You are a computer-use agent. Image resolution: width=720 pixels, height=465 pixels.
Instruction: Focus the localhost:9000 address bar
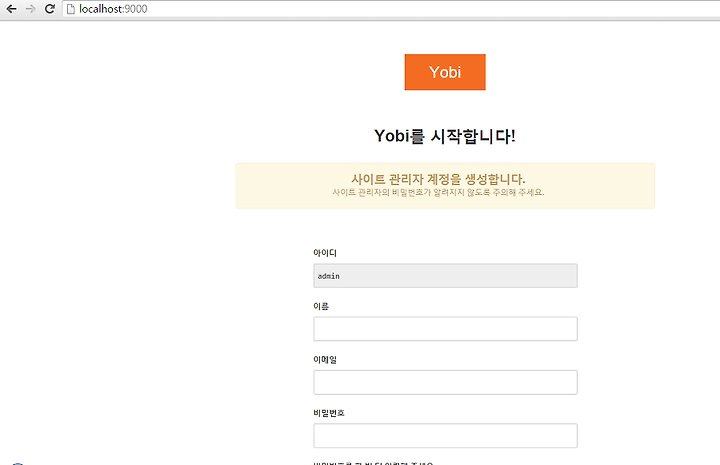390,9
